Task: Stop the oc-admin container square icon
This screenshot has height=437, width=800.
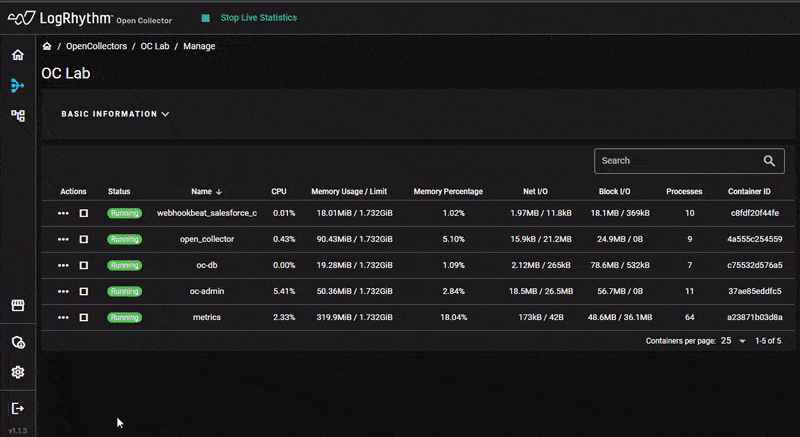Action: click(x=84, y=291)
